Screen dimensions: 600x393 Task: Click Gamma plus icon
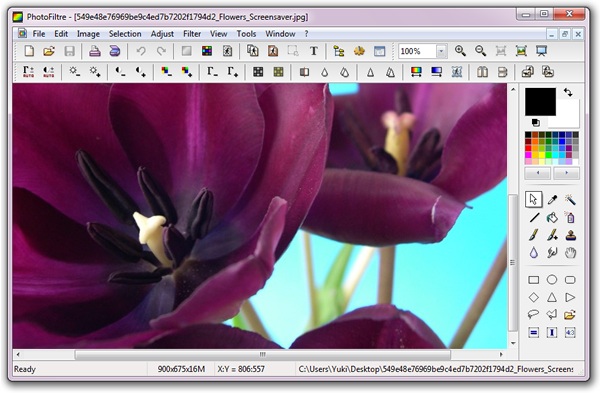tap(232, 72)
